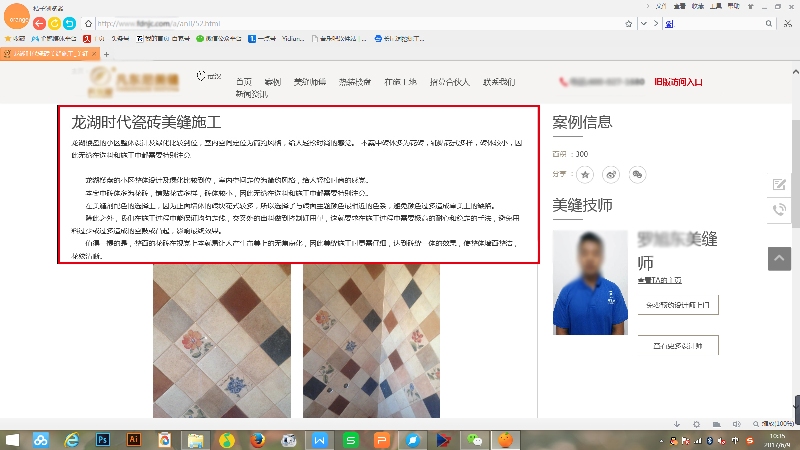Click the edit note floating sidebar icon
The height and width of the screenshot is (450, 800).
click(x=779, y=184)
